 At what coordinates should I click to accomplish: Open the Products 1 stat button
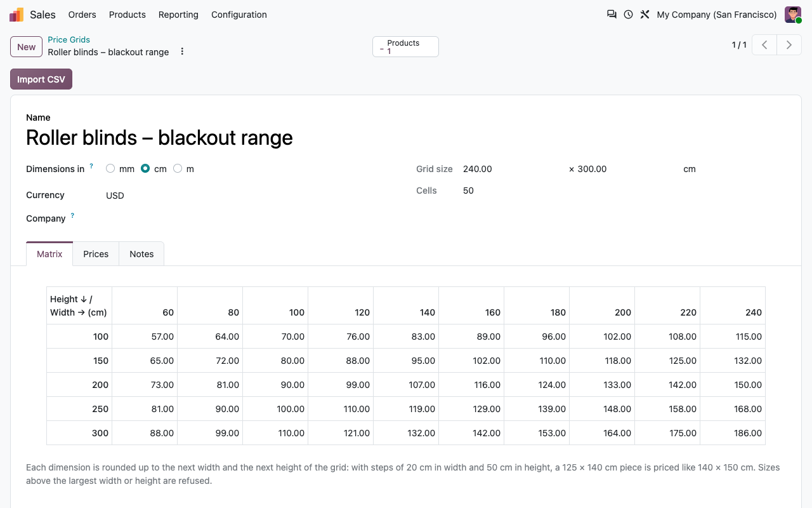[405, 47]
